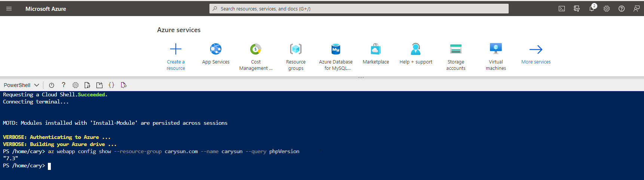Click the upload/download files icon in Cloud Shell
The width and height of the screenshot is (644, 180).
(88, 85)
